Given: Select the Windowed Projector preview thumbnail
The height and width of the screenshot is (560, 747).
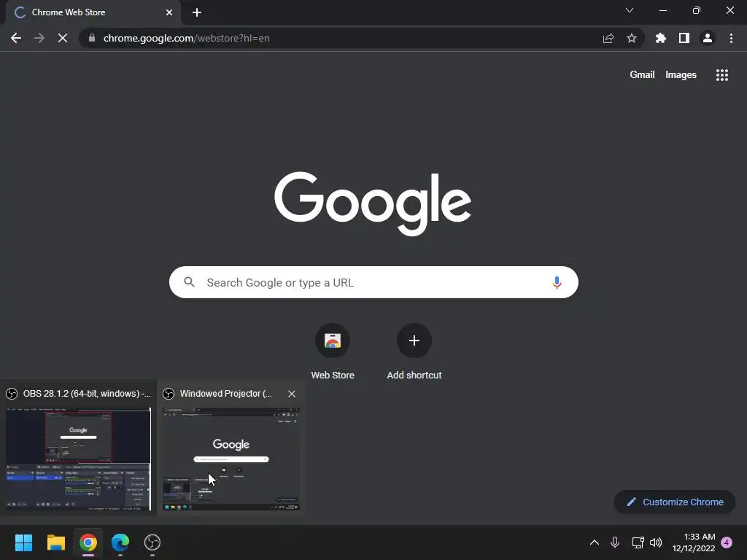Looking at the screenshot, I should coord(231,459).
